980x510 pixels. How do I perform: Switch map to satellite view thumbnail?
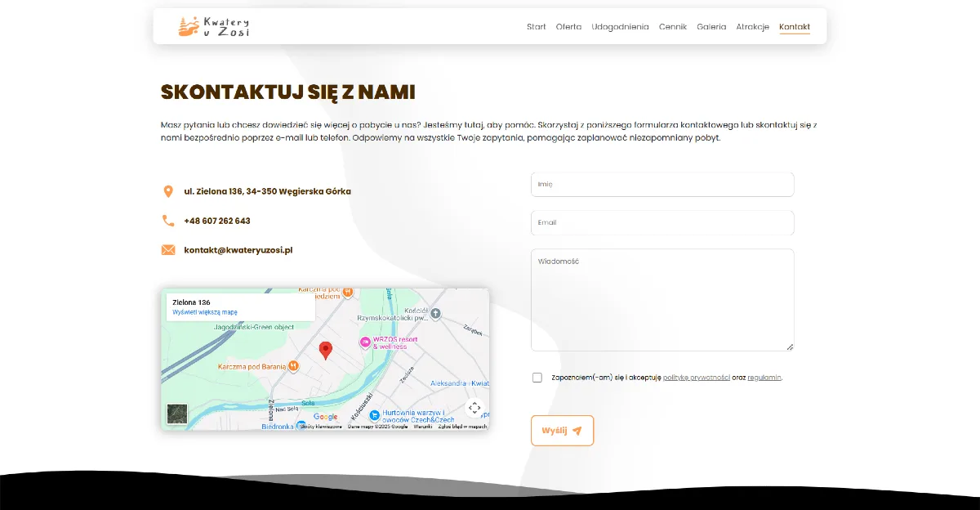coord(177,414)
